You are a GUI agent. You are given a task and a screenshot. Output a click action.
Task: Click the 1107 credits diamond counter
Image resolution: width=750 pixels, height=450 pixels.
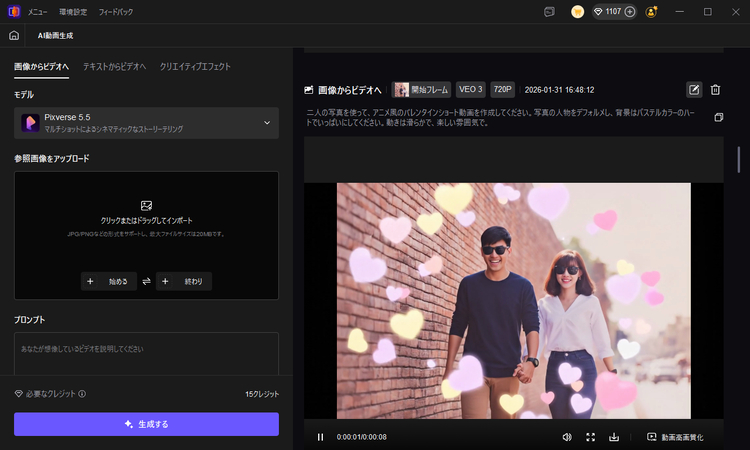coord(607,11)
